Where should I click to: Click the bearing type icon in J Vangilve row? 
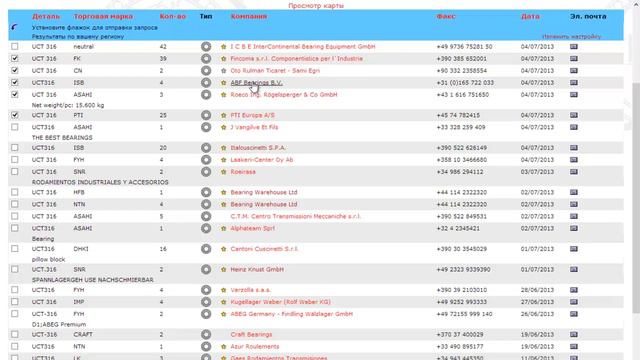[206, 127]
